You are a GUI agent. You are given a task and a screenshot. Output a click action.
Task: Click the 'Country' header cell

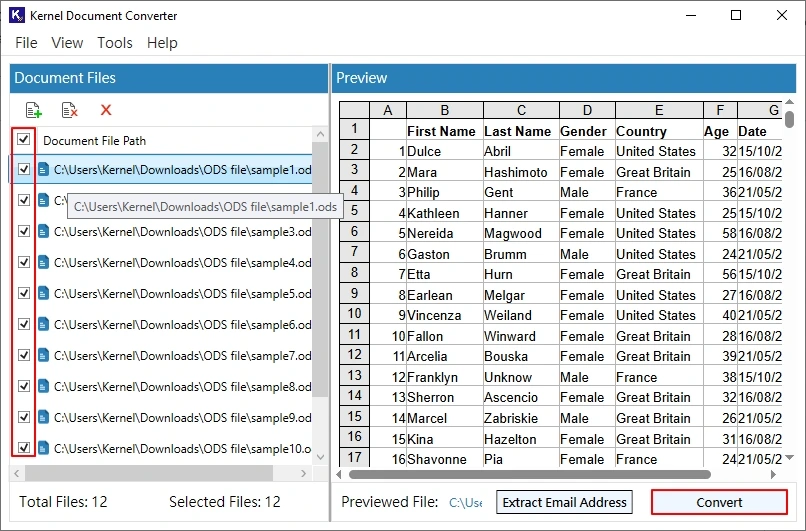point(659,131)
